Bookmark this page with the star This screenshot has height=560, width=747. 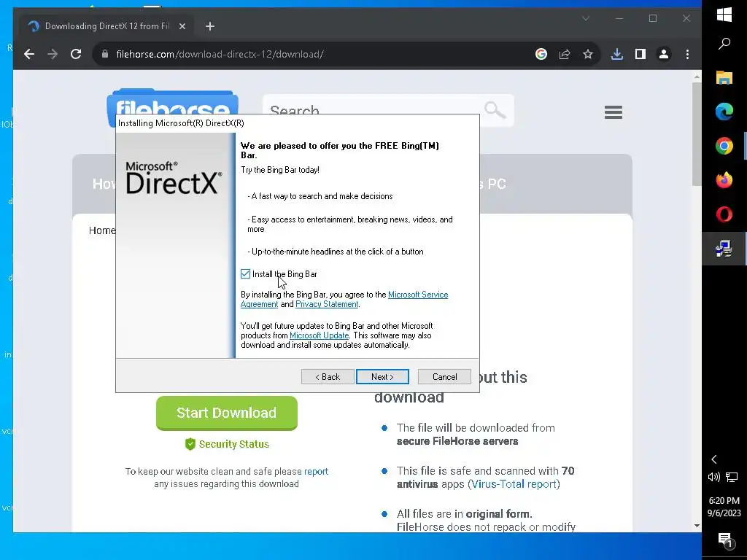point(588,54)
